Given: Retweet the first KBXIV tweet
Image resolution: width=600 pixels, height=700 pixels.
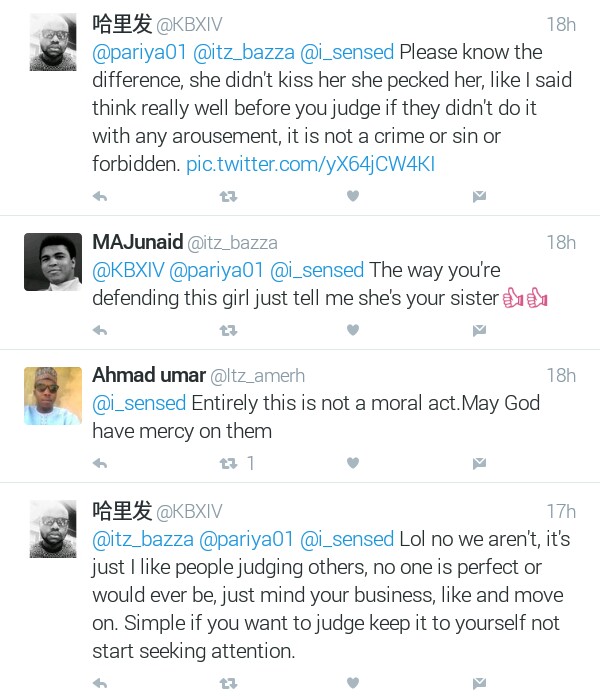Looking at the screenshot, I should [x=228, y=197].
